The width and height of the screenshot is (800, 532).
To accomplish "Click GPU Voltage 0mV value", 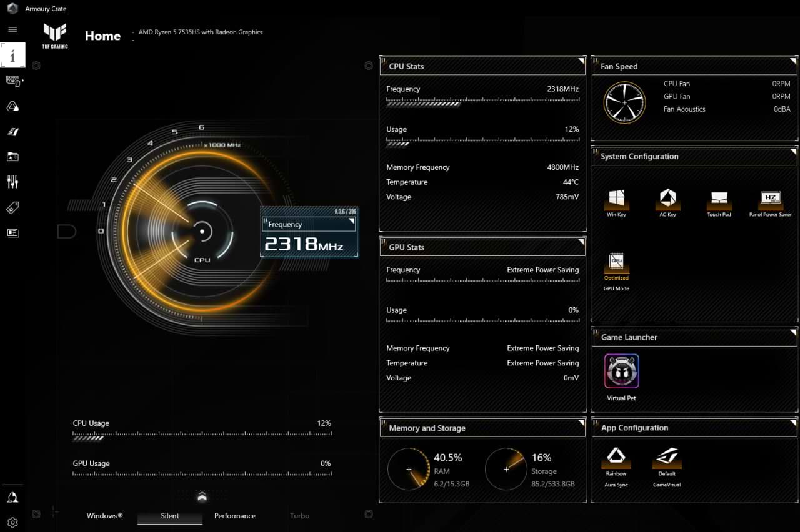I will [x=571, y=378].
